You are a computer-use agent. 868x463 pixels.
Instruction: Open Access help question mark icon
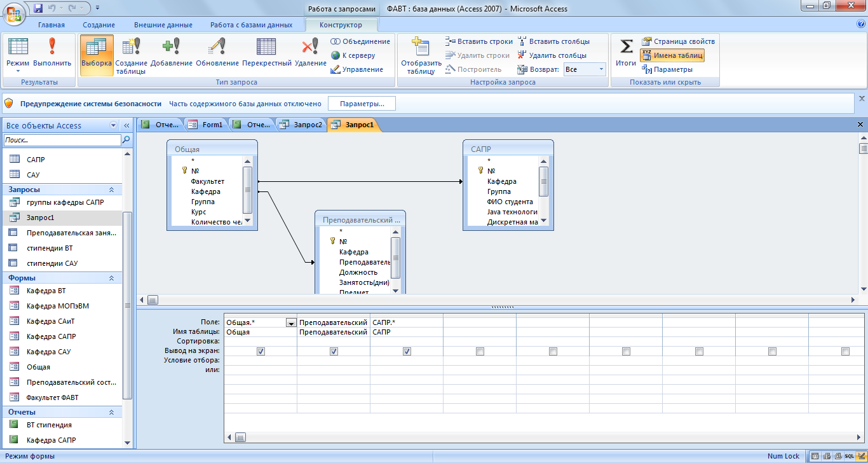[861, 24]
